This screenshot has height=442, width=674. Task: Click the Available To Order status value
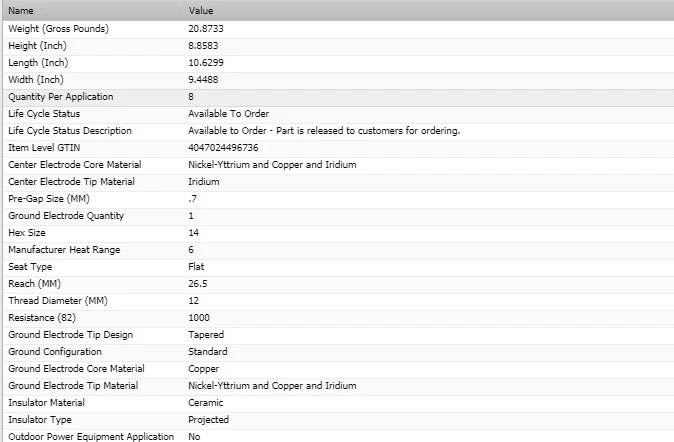click(x=228, y=114)
